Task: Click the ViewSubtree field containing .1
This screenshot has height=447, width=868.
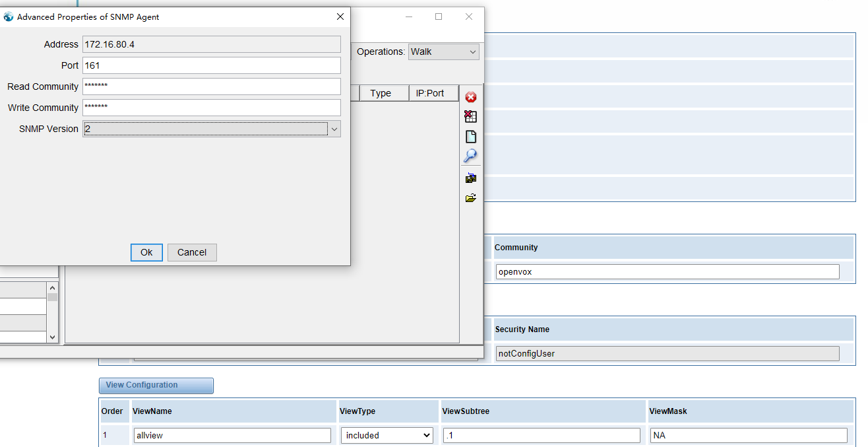Action: coord(542,435)
